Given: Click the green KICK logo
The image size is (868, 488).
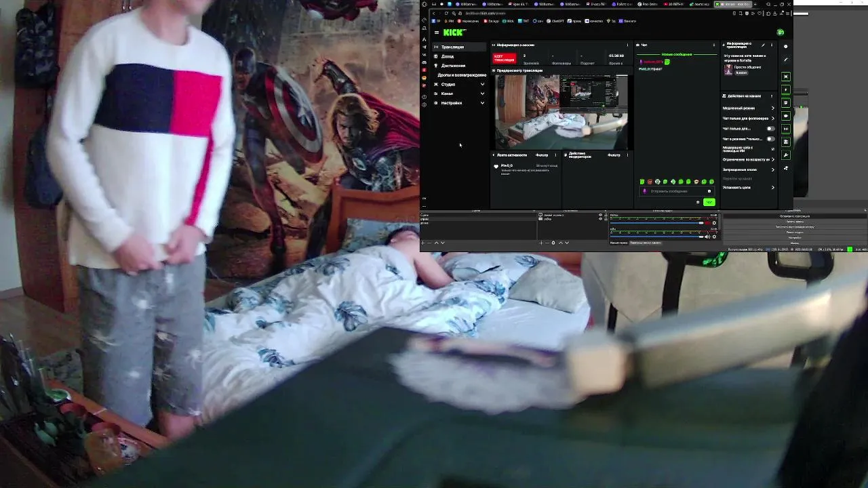Looking at the screenshot, I should pyautogui.click(x=454, y=33).
